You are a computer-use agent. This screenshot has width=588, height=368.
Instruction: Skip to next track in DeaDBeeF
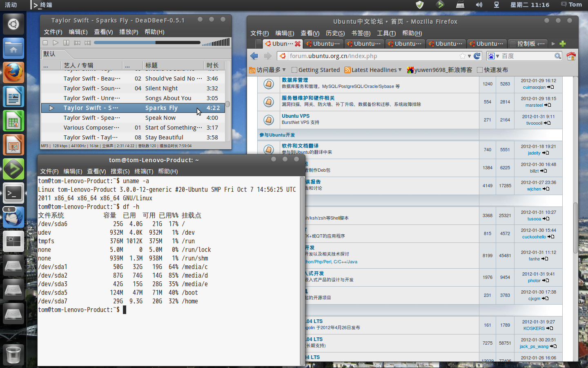tap(88, 43)
